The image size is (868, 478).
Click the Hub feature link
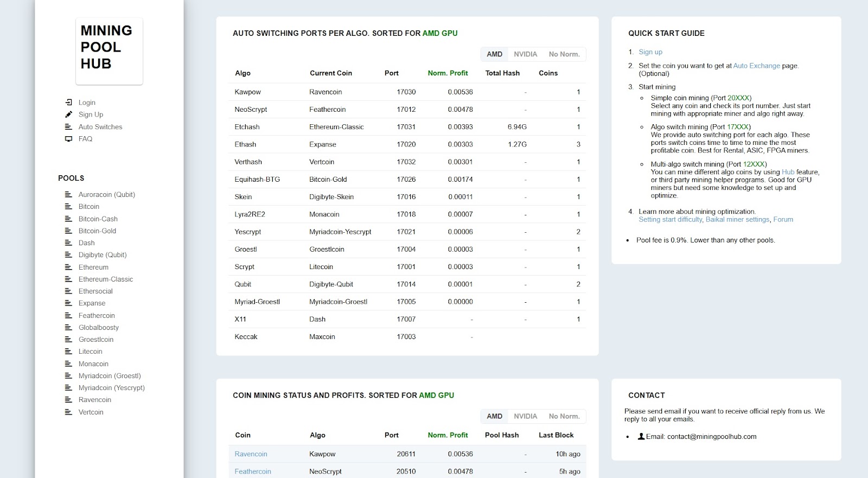click(788, 172)
